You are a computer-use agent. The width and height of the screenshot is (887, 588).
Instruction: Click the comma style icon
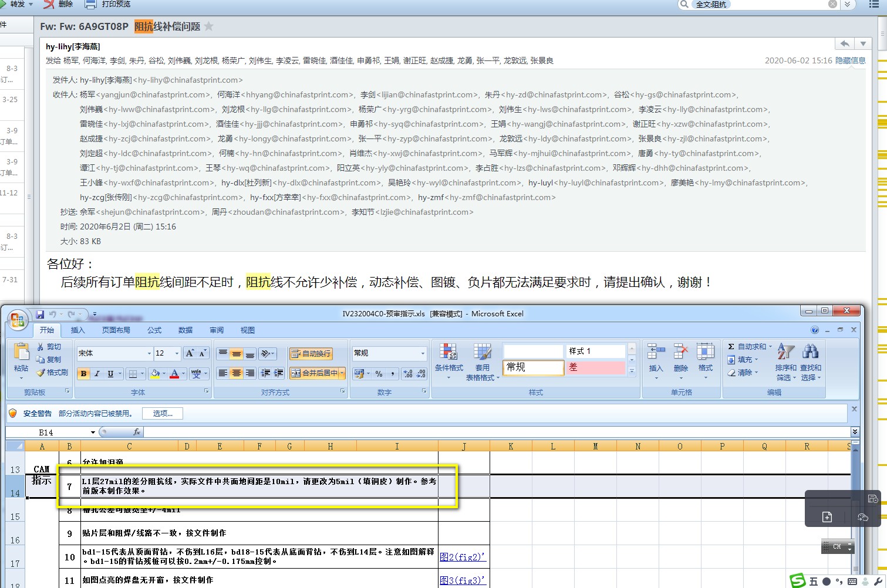click(x=392, y=374)
